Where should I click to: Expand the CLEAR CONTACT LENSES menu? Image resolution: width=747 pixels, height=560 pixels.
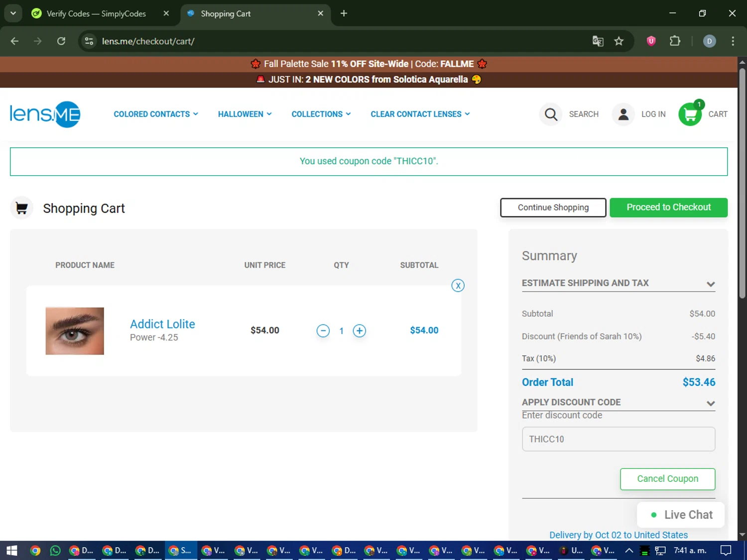point(420,114)
